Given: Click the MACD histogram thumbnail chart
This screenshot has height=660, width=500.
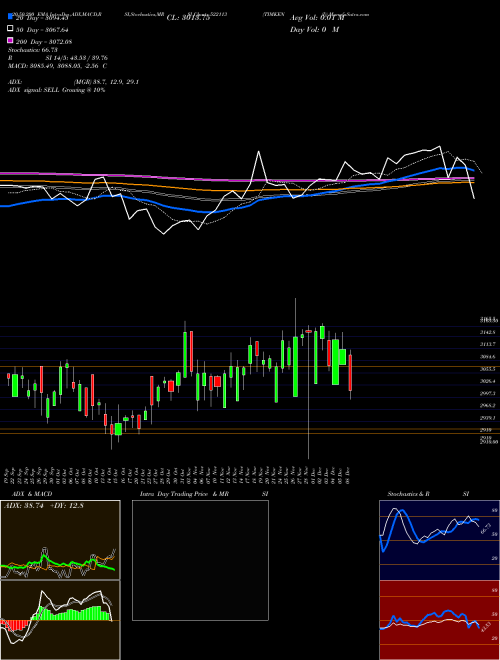Looking at the screenshot, I should pyautogui.click(x=60, y=620).
